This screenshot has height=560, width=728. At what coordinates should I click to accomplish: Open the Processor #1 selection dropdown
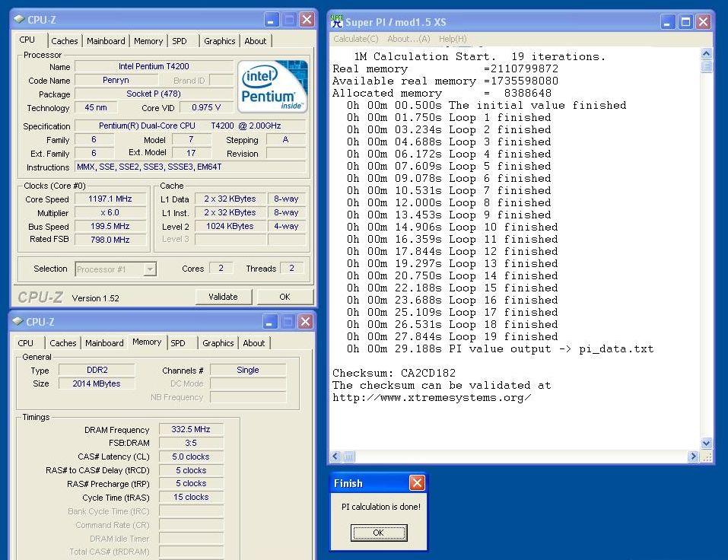[x=150, y=269]
